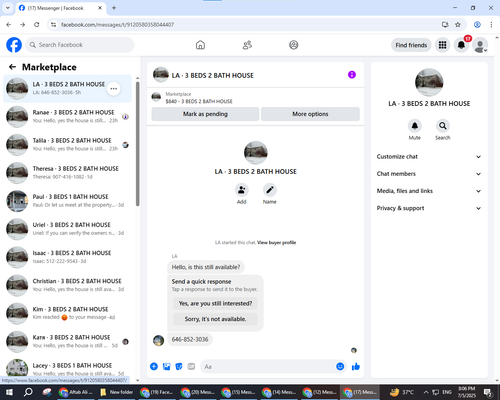
Task: Open New folder in taskbar
Action: (117, 392)
